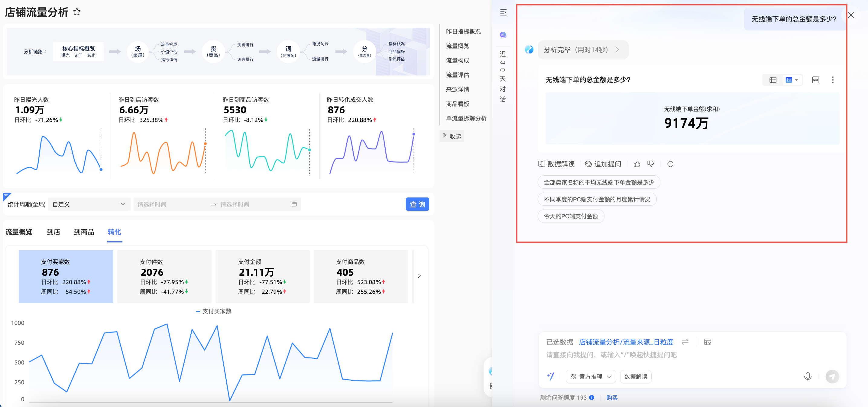The image size is (868, 407).
Task: Click the microphone voice input icon
Action: (x=807, y=377)
